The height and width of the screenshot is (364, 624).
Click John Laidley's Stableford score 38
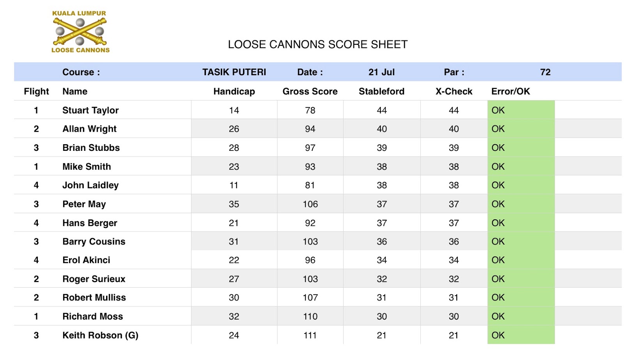381,185
